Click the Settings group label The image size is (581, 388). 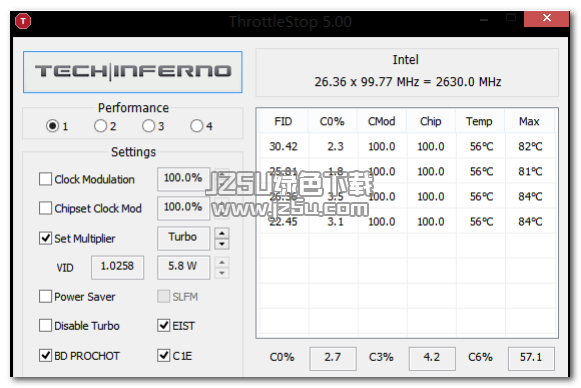(x=133, y=152)
